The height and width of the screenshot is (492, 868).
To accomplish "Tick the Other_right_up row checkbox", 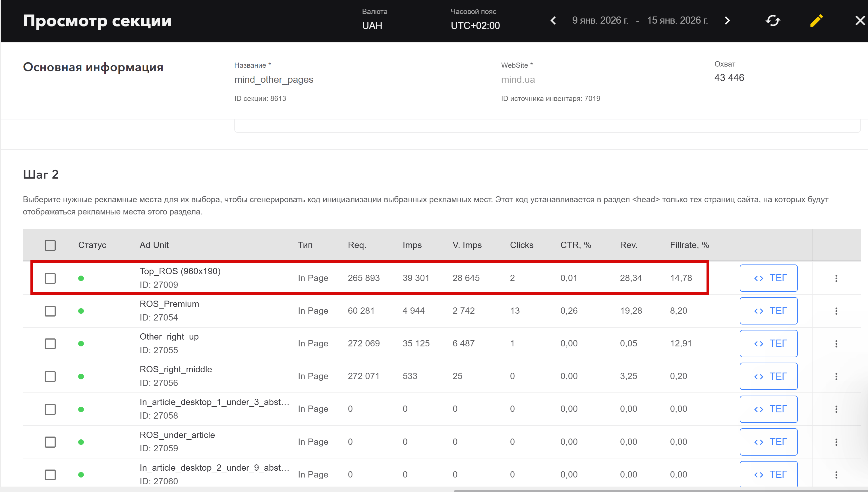I will click(50, 344).
